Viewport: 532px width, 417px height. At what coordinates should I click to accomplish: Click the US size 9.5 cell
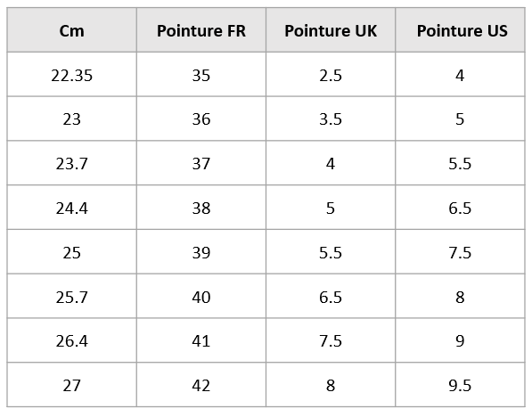(460, 385)
